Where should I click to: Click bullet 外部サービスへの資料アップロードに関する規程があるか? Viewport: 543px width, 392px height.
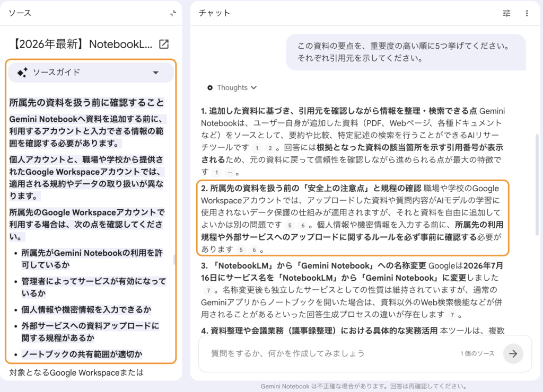(x=90, y=332)
